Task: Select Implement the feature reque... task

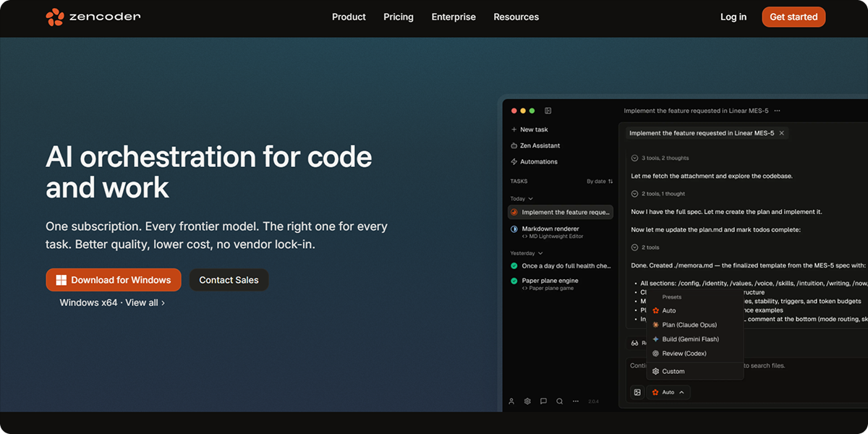Action: tap(561, 212)
